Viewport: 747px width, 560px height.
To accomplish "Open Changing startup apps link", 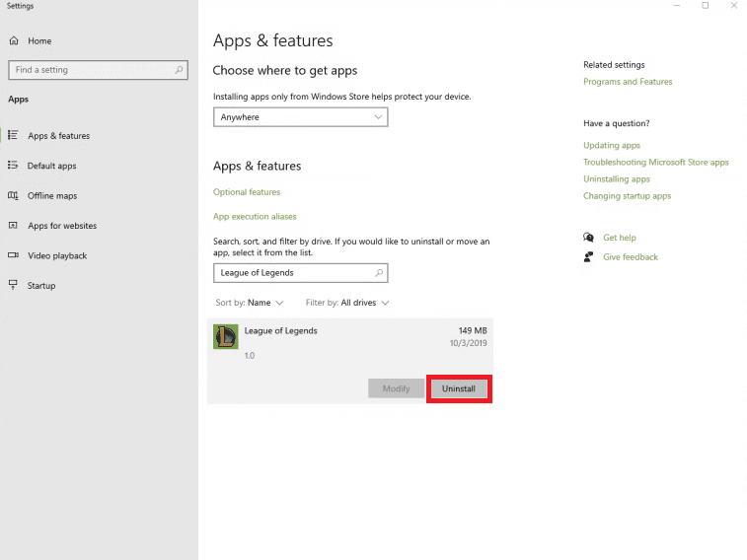I will pyautogui.click(x=627, y=195).
